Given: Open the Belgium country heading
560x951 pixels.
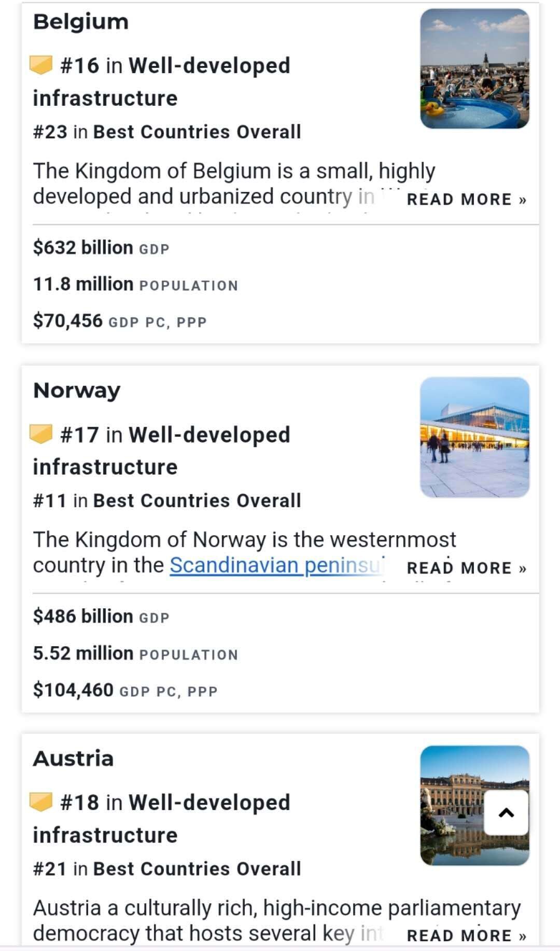Looking at the screenshot, I should tap(81, 22).
